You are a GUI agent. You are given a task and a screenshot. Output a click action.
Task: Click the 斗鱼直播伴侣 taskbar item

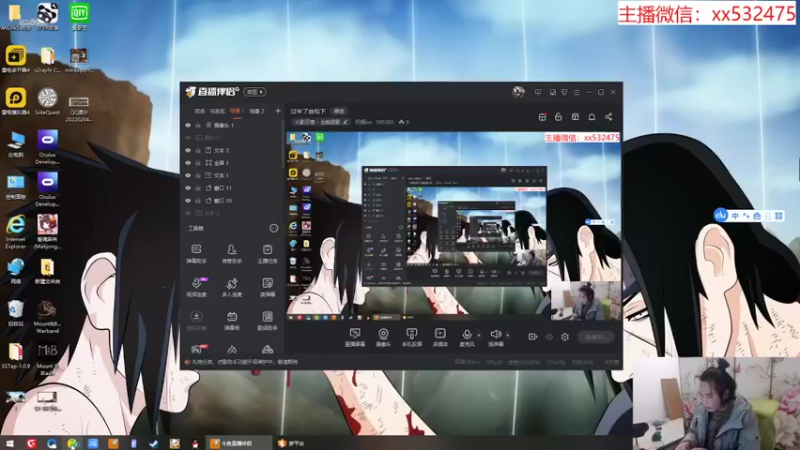coord(238,443)
